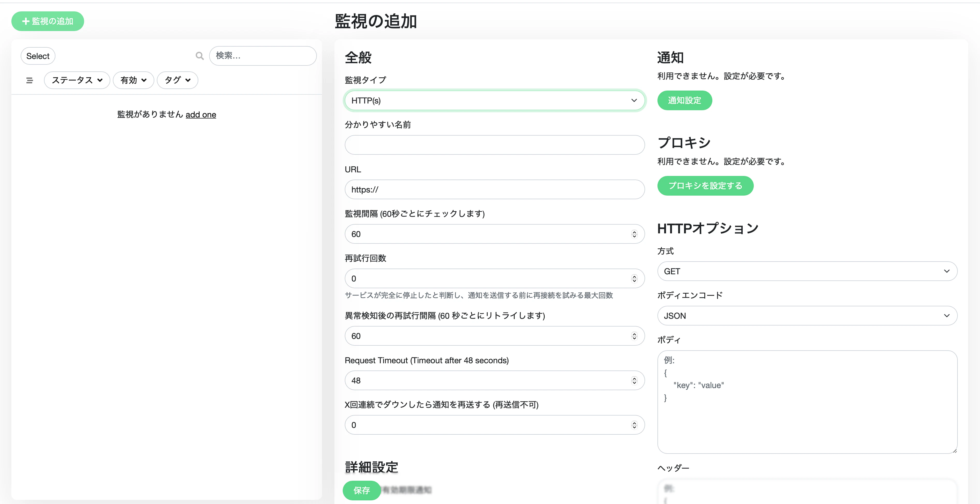
Task: Click the ヘッダー label
Action: pos(673,468)
